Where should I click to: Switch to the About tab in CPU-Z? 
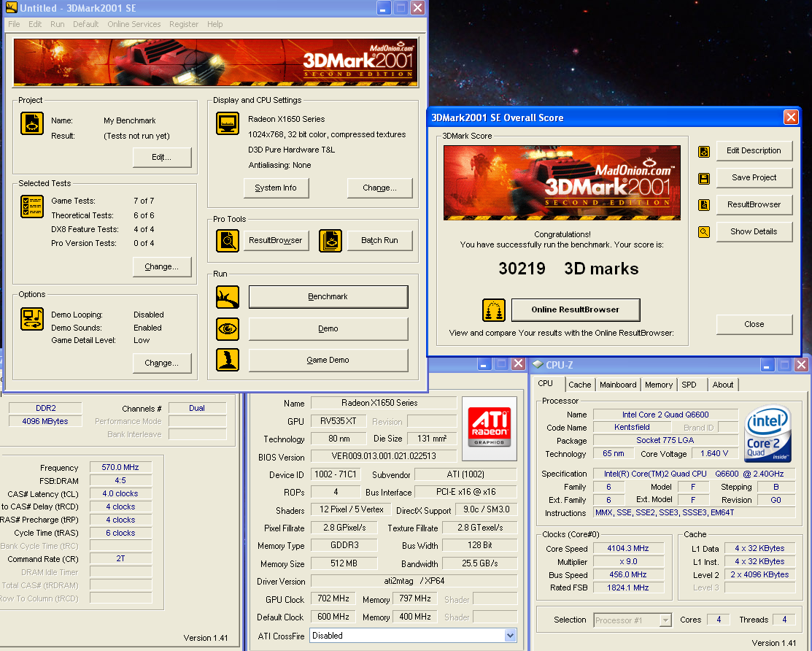[722, 385]
